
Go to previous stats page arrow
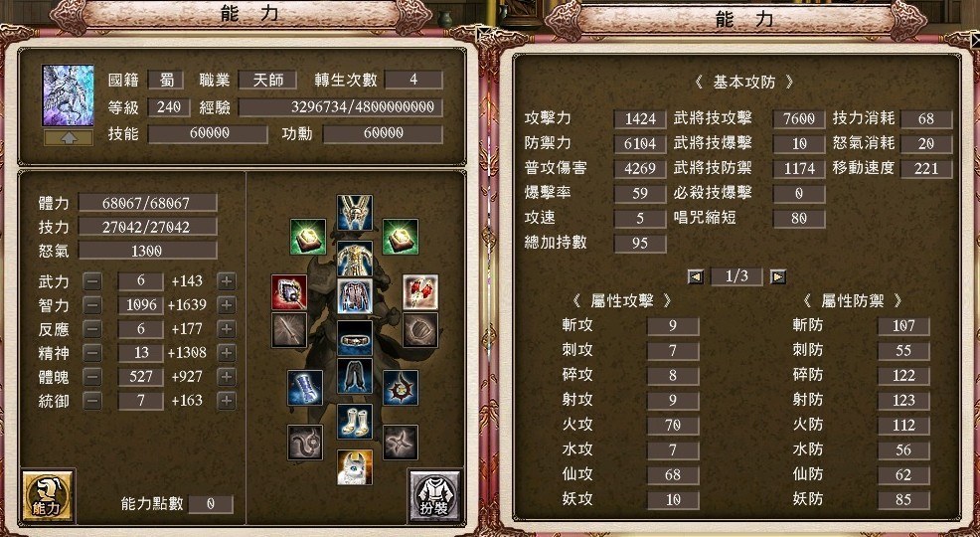pos(696,276)
